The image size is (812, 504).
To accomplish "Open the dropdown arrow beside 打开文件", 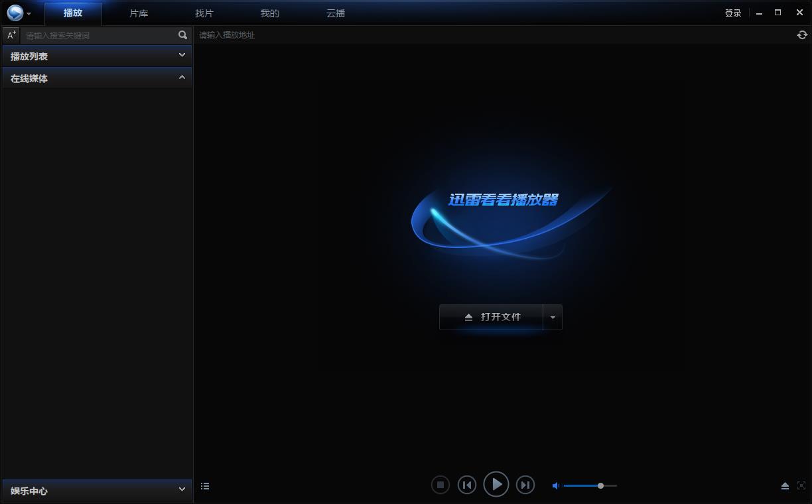I will click(x=553, y=318).
